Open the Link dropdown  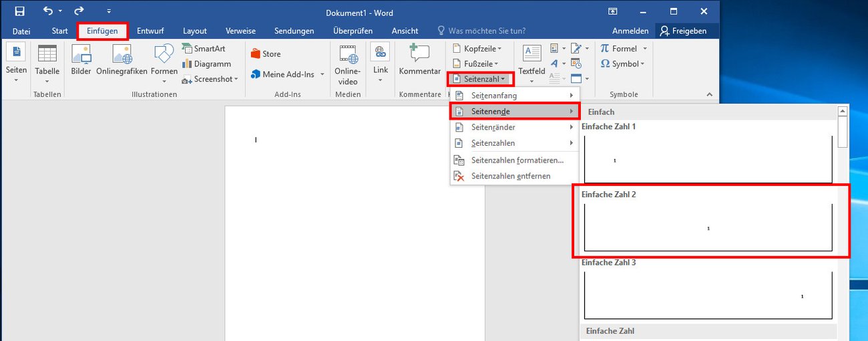click(381, 65)
